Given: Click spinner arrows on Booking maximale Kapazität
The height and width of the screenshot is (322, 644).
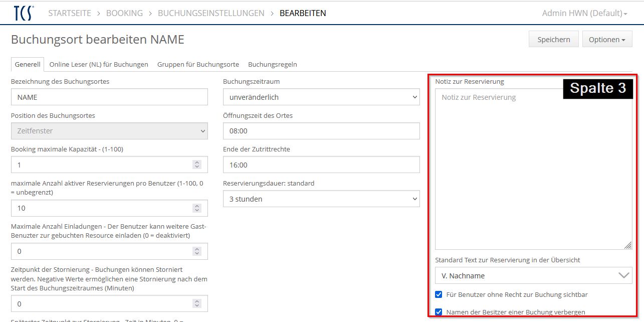Looking at the screenshot, I should [x=197, y=165].
